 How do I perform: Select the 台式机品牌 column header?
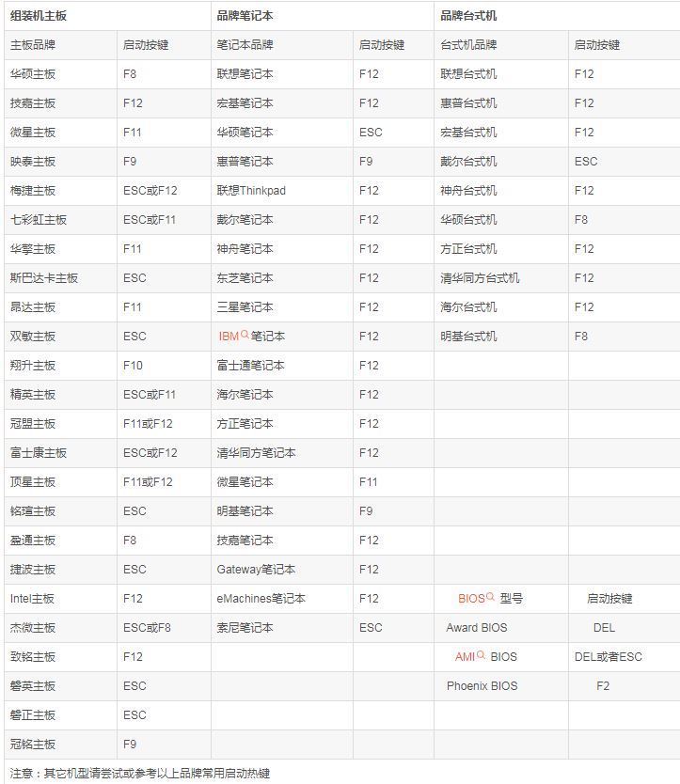coord(468,45)
